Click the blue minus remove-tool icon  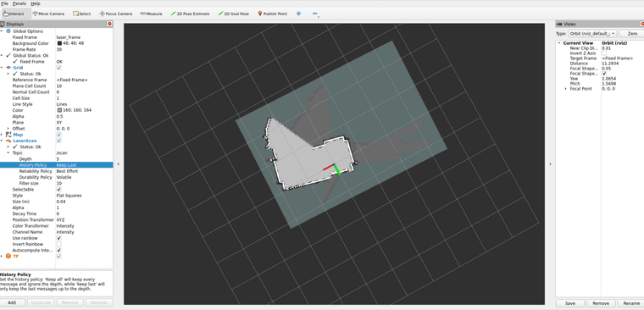[314, 14]
